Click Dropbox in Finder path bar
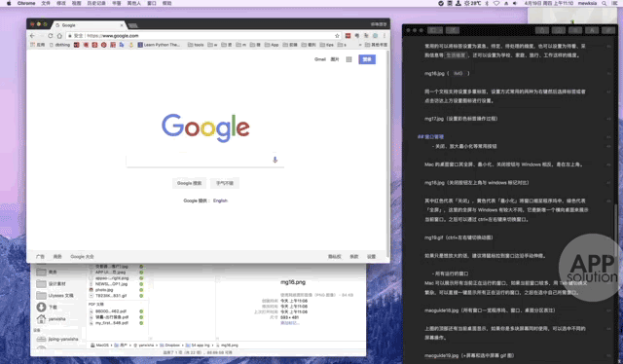 [x=169, y=346]
